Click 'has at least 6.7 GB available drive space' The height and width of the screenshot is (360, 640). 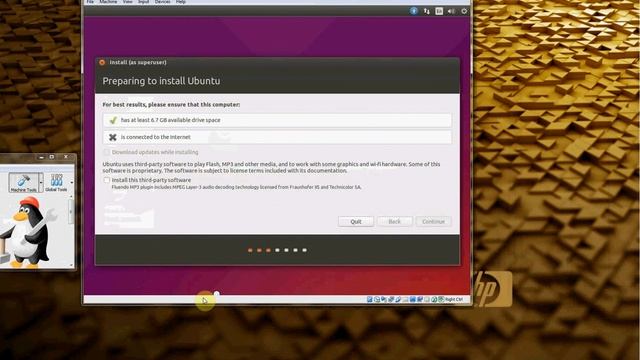tap(171, 120)
